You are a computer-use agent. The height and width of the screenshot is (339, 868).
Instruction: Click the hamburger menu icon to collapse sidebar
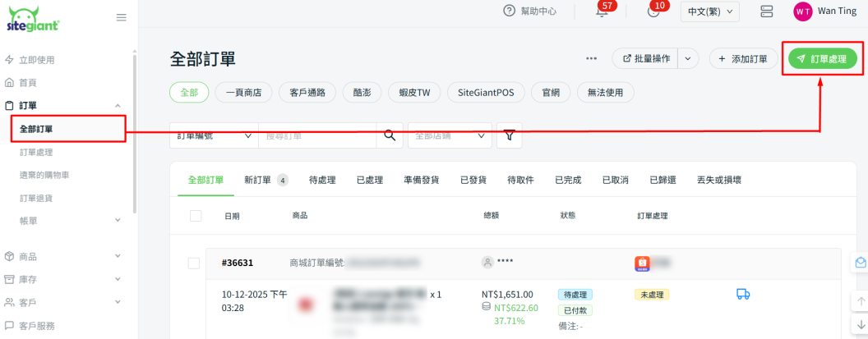click(121, 17)
